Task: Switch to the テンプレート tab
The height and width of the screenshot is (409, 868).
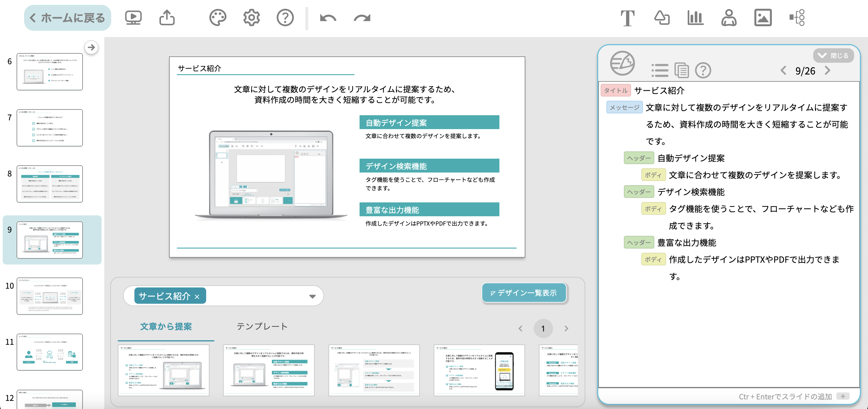Action: (x=262, y=326)
